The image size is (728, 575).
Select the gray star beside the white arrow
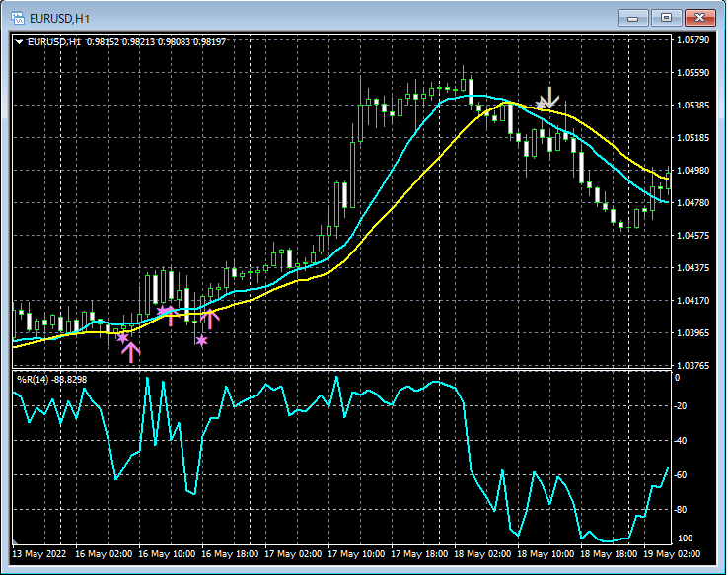pyautogui.click(x=541, y=104)
